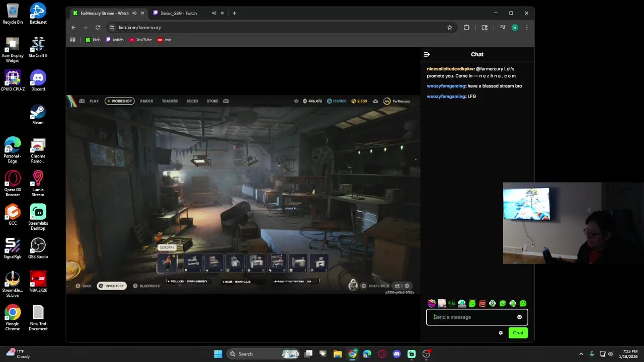
Task: Open NBA 2K26 desktop shortcut
Action: (38, 282)
